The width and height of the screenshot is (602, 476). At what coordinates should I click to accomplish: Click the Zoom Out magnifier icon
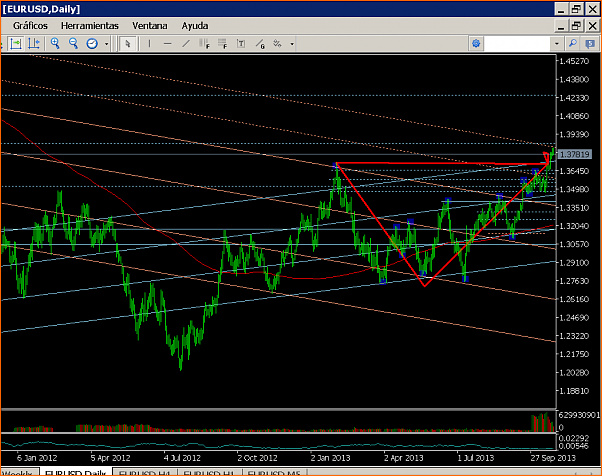point(73,44)
